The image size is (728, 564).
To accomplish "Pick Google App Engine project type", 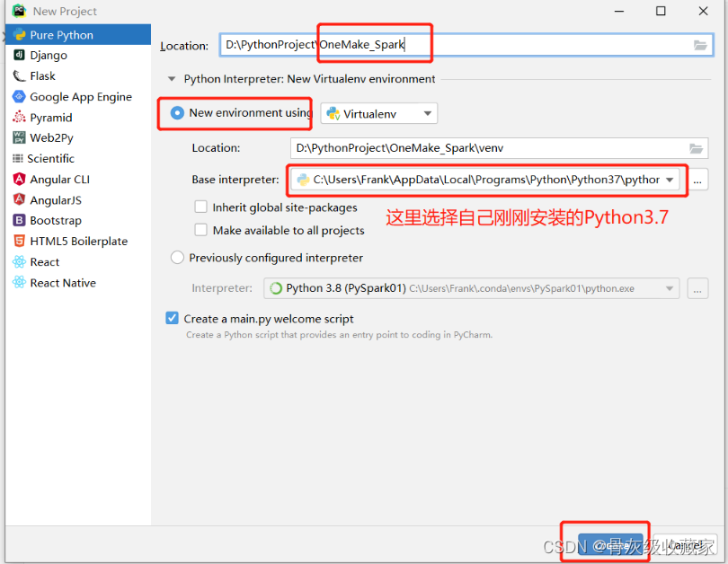I will (78, 96).
